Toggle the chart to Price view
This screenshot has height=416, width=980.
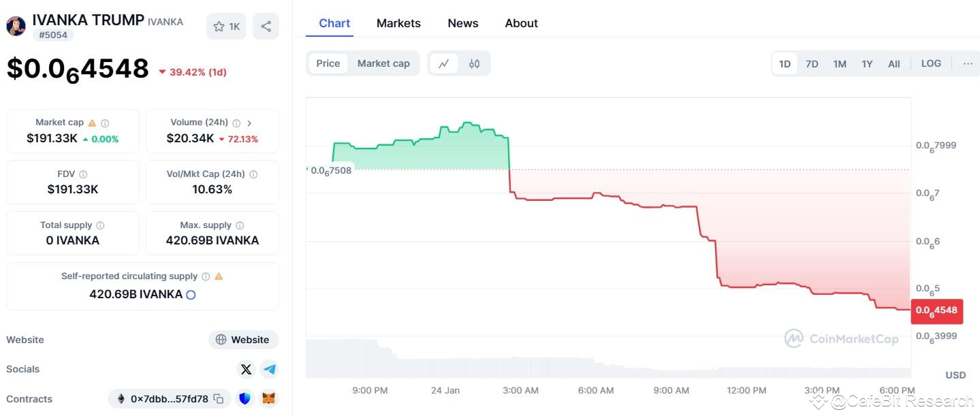328,63
